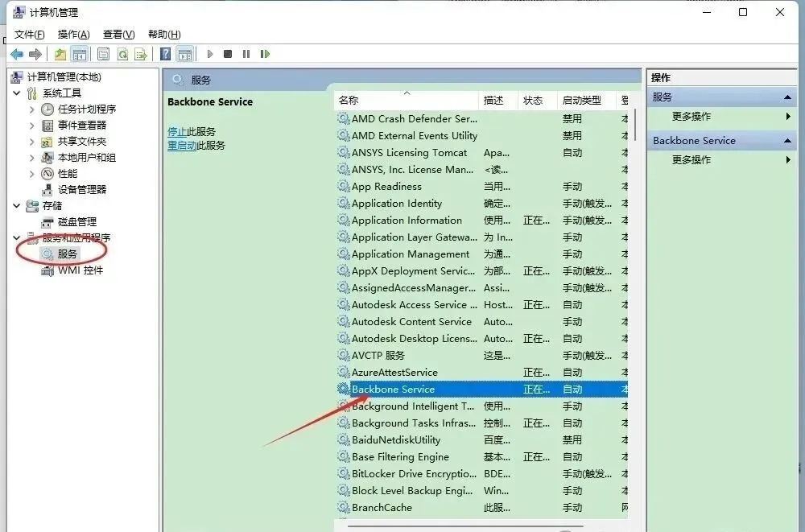Screen dimensions: 805x532
Task: Open the 文件(F) menu
Action: [29, 35]
